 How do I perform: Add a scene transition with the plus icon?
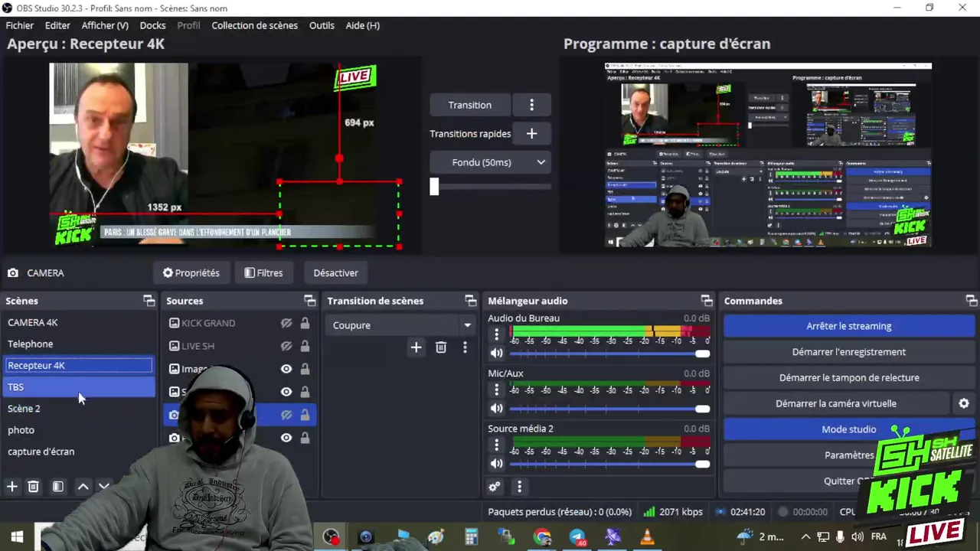pyautogui.click(x=416, y=347)
